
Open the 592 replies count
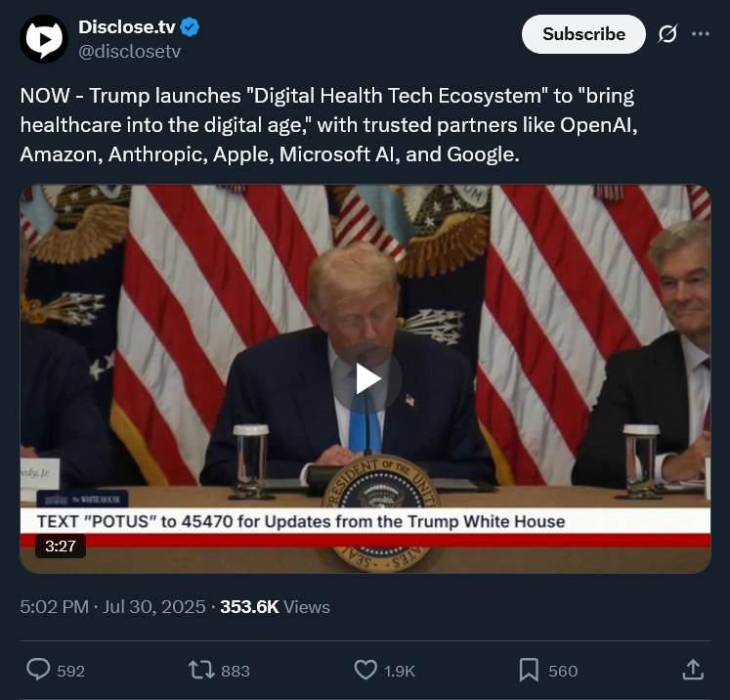tap(70, 671)
